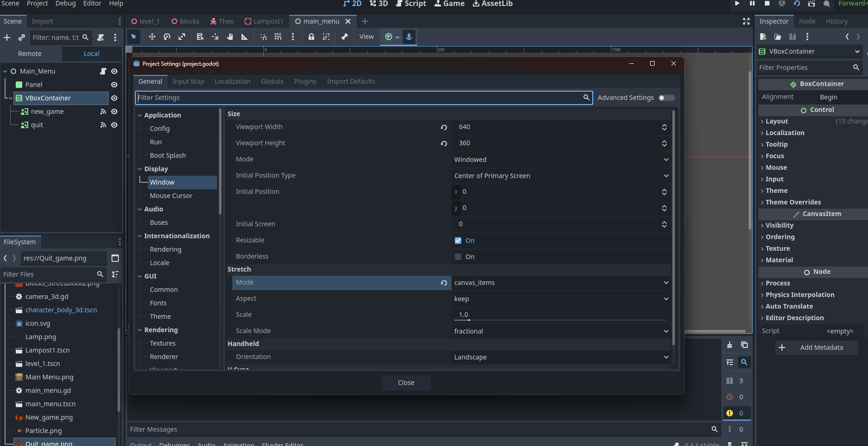
Task: Activate the Scale Mode tool
Action: coord(182,37)
